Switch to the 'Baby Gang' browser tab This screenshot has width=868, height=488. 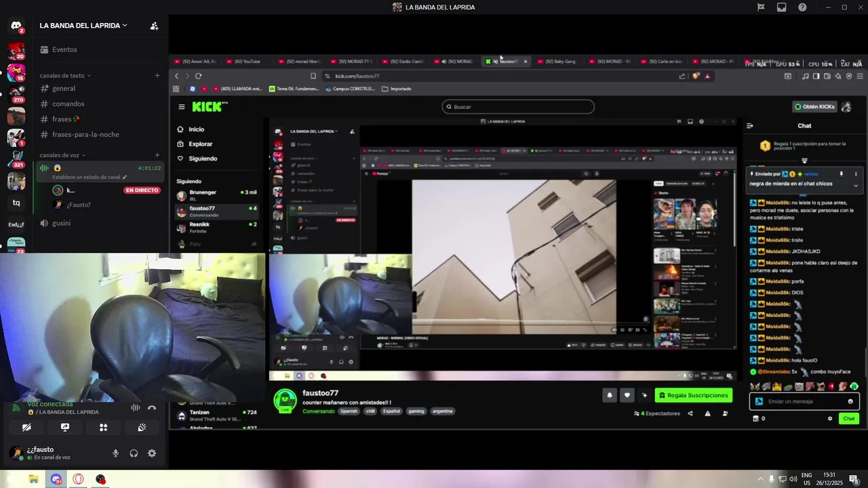[559, 62]
